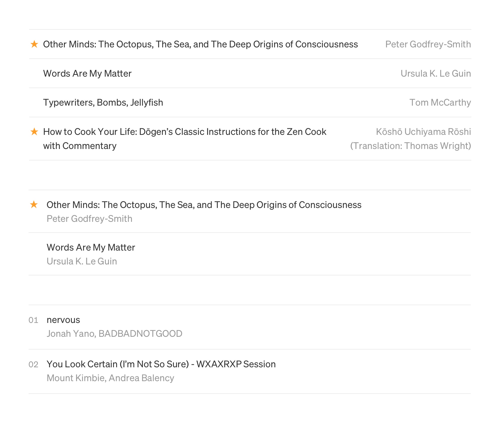Click Ursula K. Le Guin below the title
The width and height of the screenshot is (504, 423).
[x=82, y=261]
